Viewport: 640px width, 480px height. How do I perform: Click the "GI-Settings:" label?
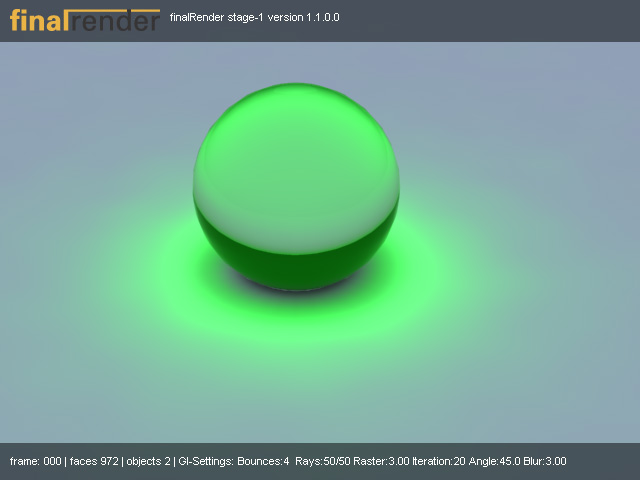[x=206, y=461]
